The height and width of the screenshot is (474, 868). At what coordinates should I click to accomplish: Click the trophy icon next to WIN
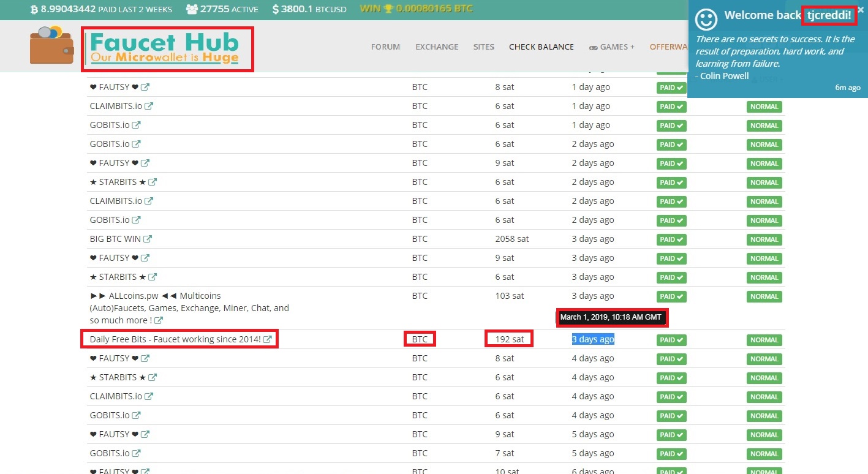[x=388, y=9]
